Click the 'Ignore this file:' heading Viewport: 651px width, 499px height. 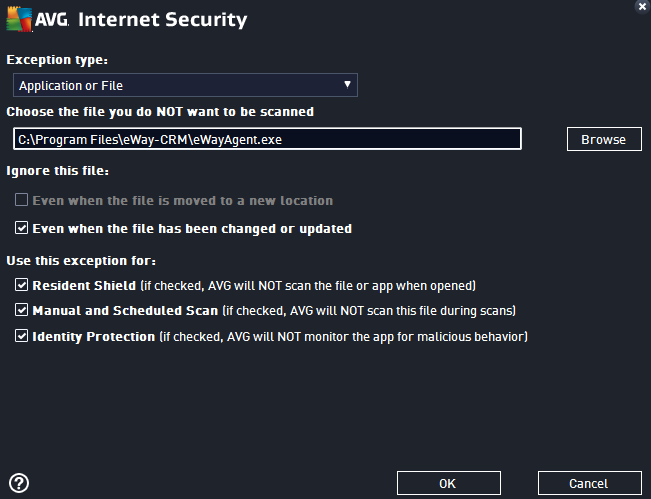(58, 171)
